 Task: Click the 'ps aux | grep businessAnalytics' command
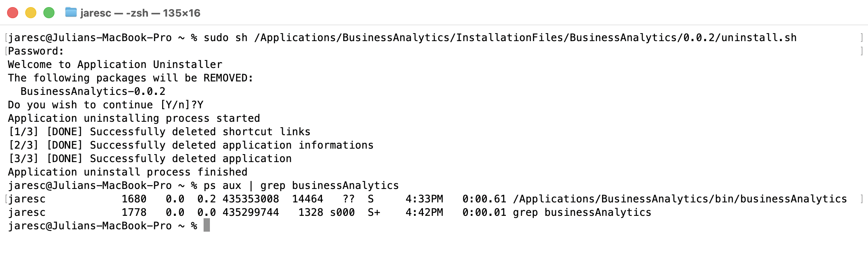301,185
